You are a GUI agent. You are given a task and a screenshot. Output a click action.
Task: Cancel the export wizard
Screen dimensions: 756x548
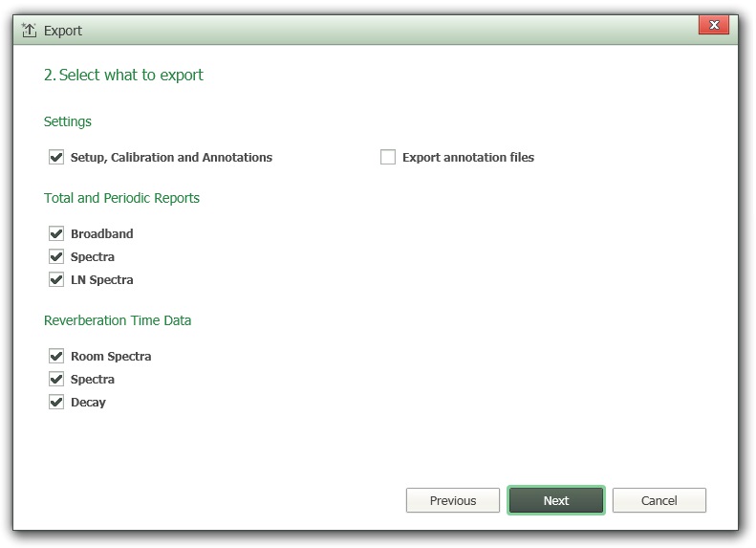tap(659, 500)
